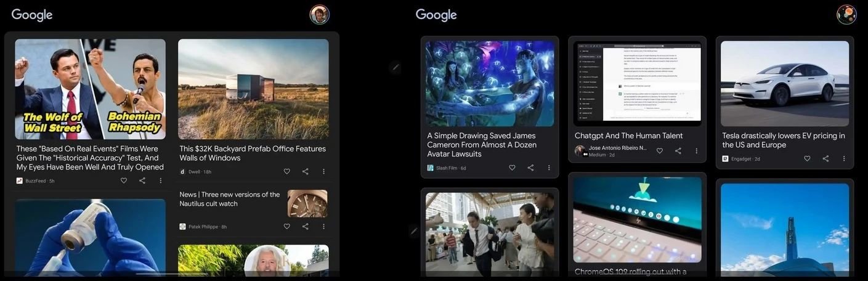Share the Medium "Chatgpt And The Human Talent" story
Viewport: 868px width, 281px height.
(678, 151)
